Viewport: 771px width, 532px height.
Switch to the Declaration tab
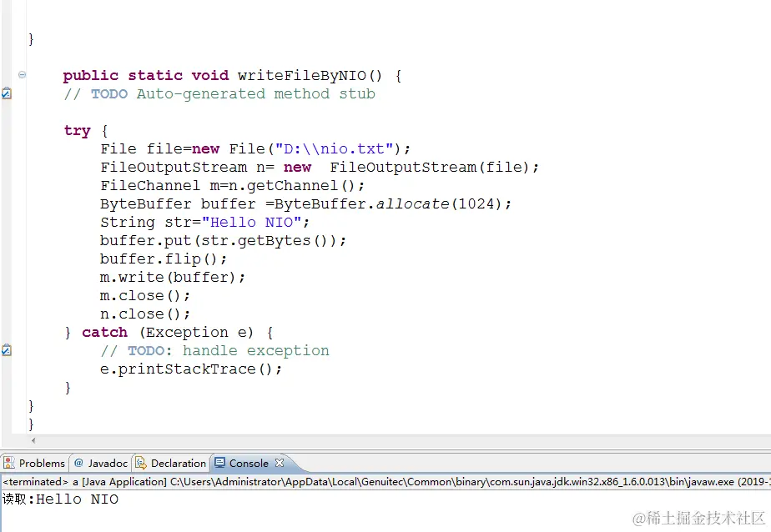click(x=171, y=463)
